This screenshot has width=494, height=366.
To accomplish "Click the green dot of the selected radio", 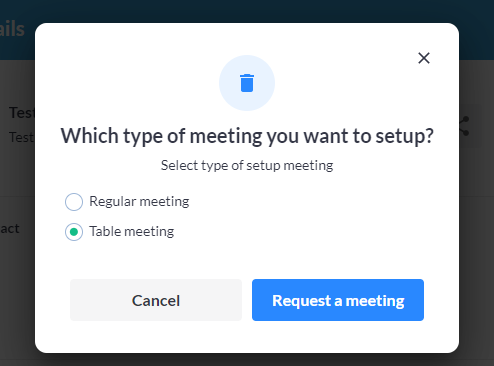I will (74, 232).
